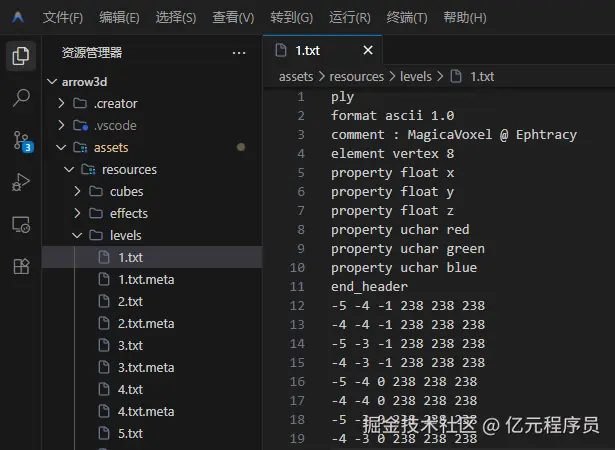Click the 'property uchar red' line

400,230
